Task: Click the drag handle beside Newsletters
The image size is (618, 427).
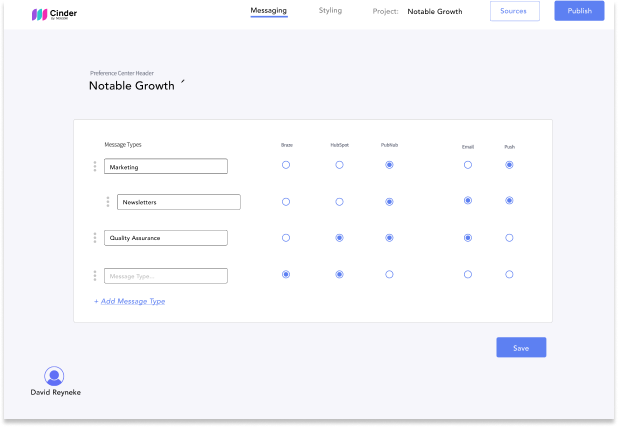Action: pyautogui.click(x=108, y=202)
